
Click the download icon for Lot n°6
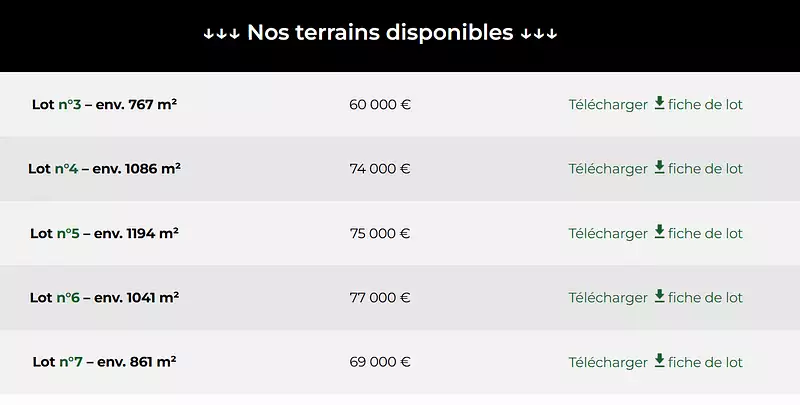pyautogui.click(x=659, y=296)
